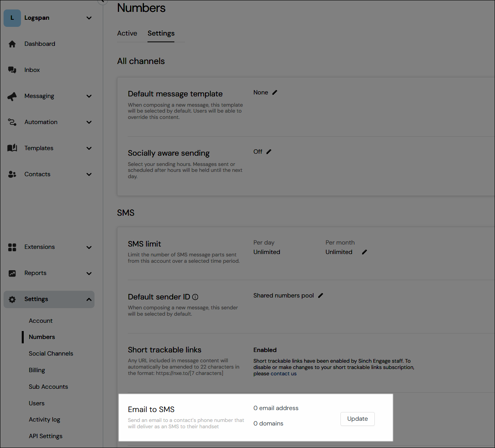Image resolution: width=495 pixels, height=448 pixels.
Task: Click Update for Email to SMS
Action: pos(357,418)
